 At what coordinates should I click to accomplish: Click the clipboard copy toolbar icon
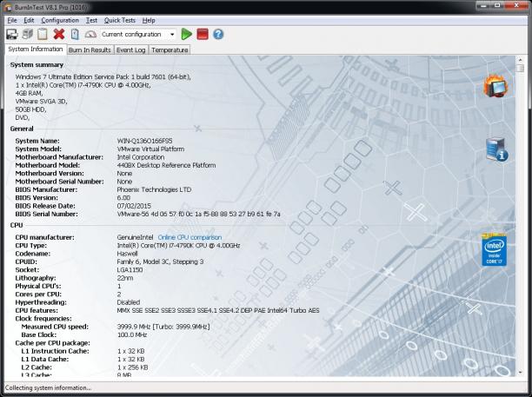43,34
